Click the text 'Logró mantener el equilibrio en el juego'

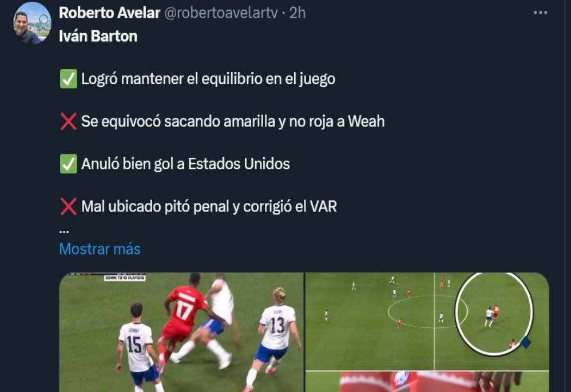click(208, 79)
